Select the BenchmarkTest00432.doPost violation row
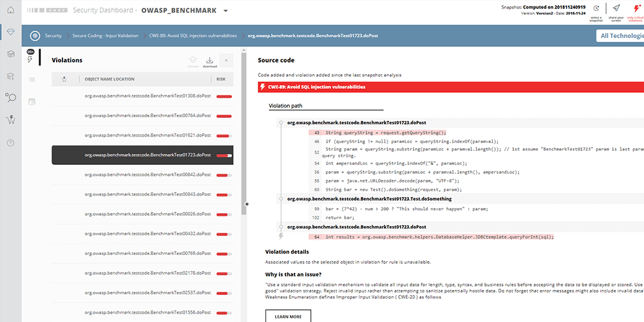The width and height of the screenshot is (644, 322). [x=142, y=234]
